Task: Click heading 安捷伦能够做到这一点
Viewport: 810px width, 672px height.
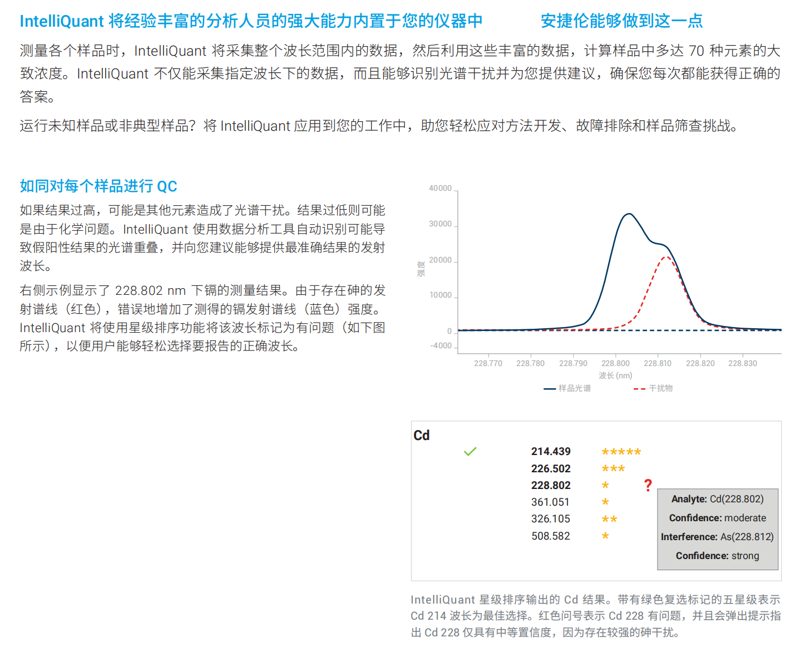Action: tap(622, 21)
